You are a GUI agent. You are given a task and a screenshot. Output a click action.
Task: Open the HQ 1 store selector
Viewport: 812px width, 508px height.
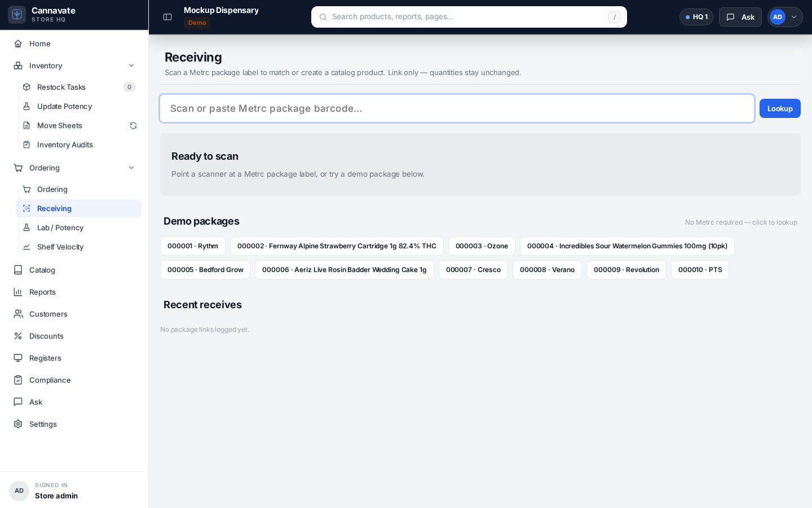coord(696,17)
